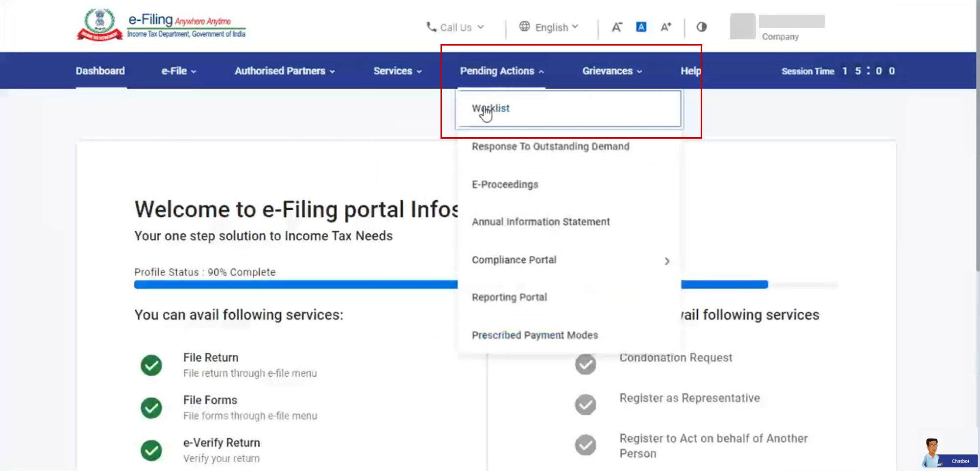Choose Annual Information Statement from the menu
The image size is (980, 471).
(x=540, y=222)
